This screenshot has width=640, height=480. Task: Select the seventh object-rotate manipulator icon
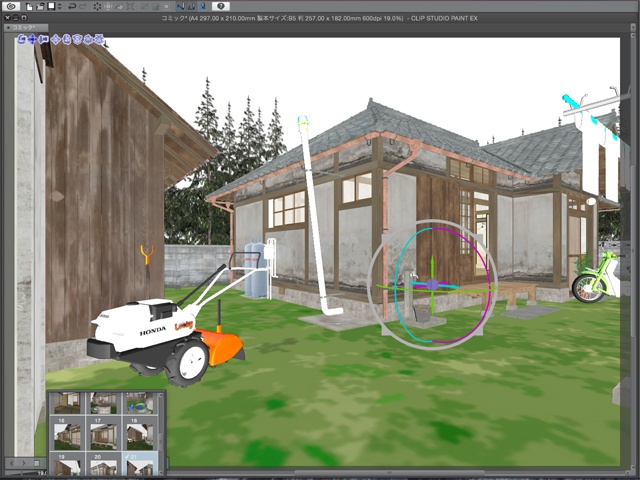[88, 39]
